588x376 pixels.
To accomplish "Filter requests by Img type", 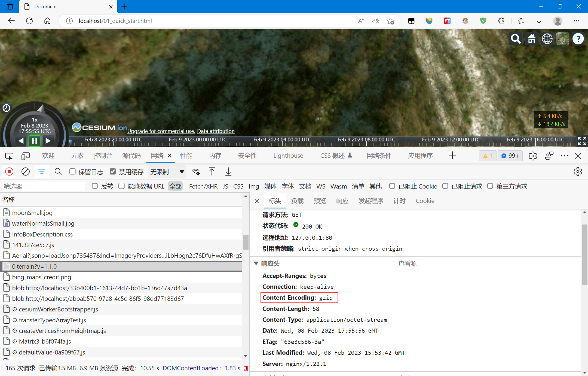I will pyautogui.click(x=254, y=186).
